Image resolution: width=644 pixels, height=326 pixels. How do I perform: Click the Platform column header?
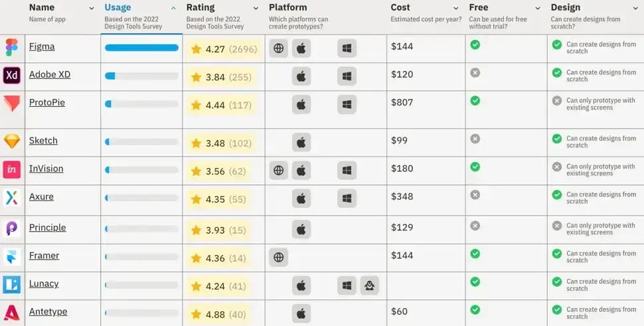coord(288,7)
